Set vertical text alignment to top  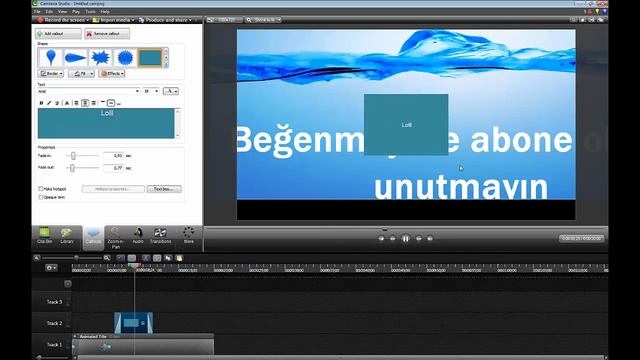pyautogui.click(x=103, y=102)
